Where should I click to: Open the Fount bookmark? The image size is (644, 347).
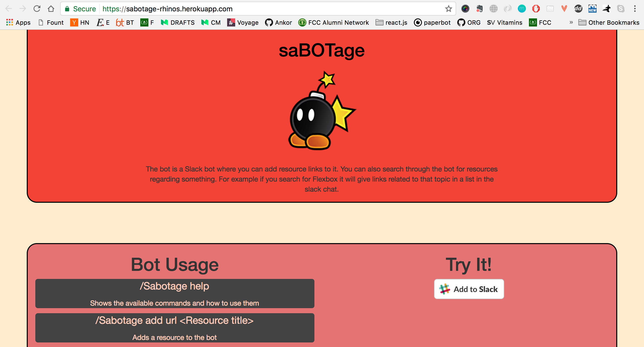[51, 22]
